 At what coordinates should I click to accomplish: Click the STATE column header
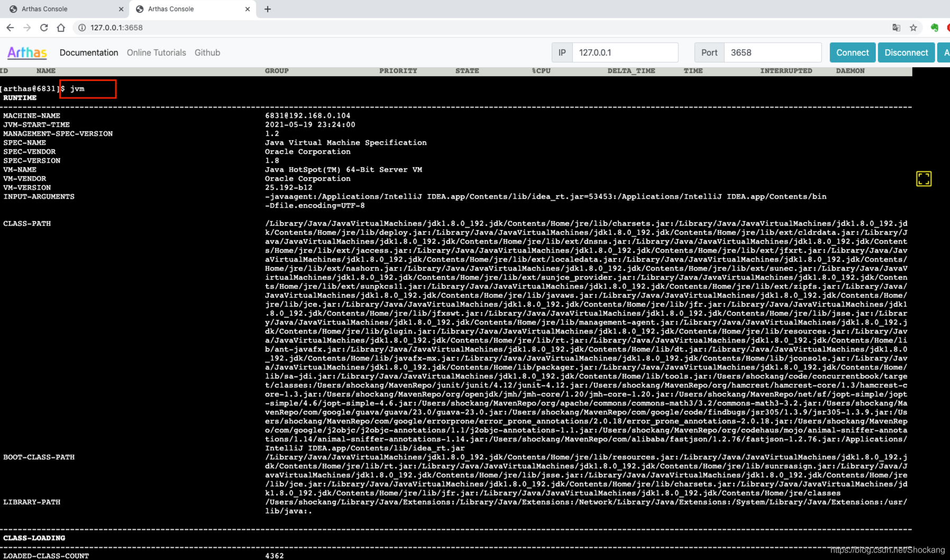pyautogui.click(x=467, y=71)
